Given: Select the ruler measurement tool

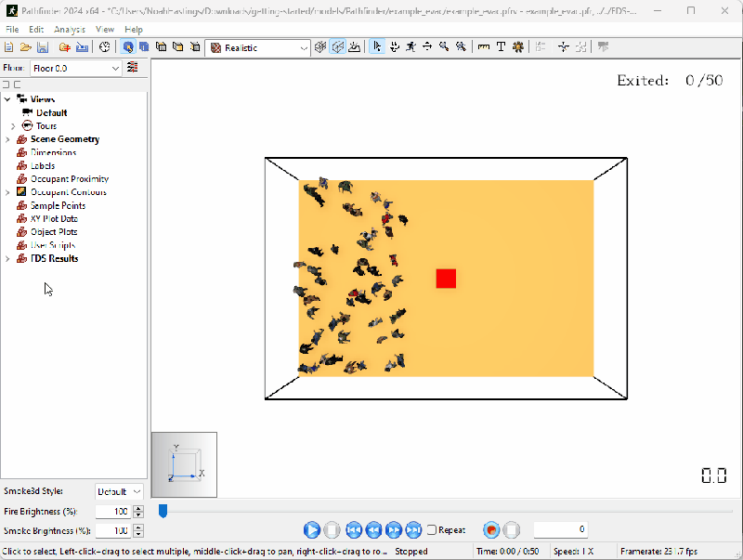Looking at the screenshot, I should point(485,46).
